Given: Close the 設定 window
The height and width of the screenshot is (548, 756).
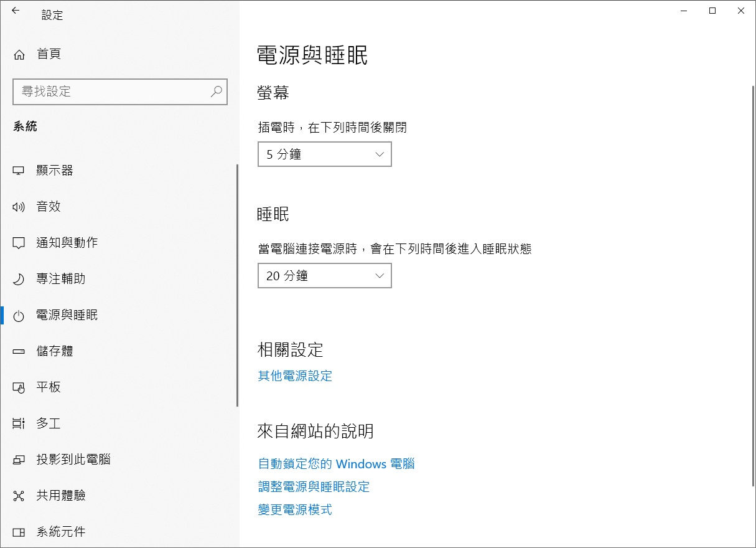Looking at the screenshot, I should click(741, 11).
